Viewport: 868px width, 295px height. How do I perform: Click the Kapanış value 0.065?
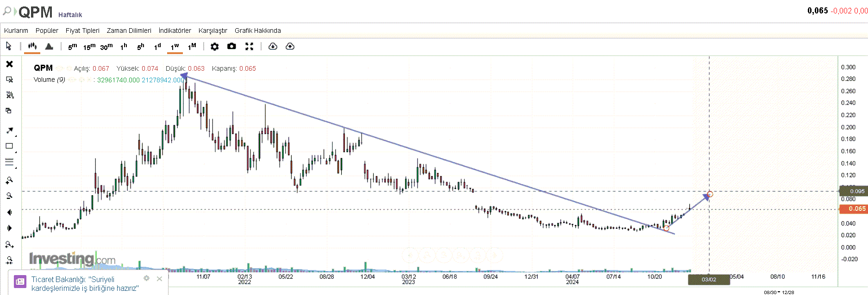click(248, 68)
